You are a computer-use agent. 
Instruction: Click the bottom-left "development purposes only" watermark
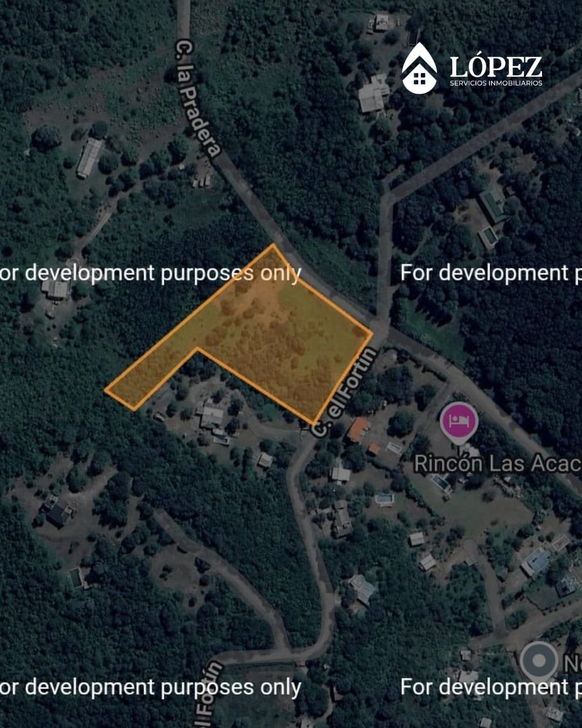pos(150,688)
